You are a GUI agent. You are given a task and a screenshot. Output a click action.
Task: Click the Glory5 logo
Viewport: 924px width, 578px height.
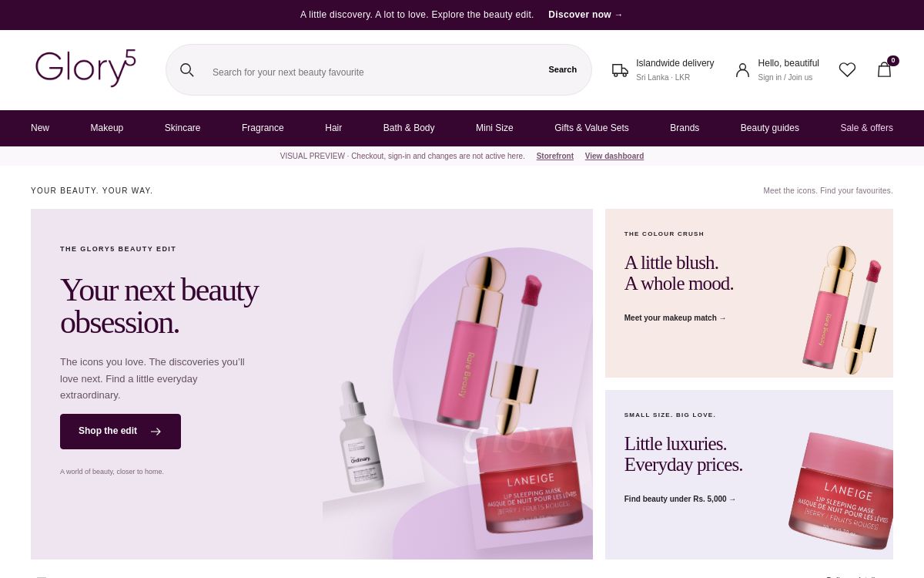[85, 69]
